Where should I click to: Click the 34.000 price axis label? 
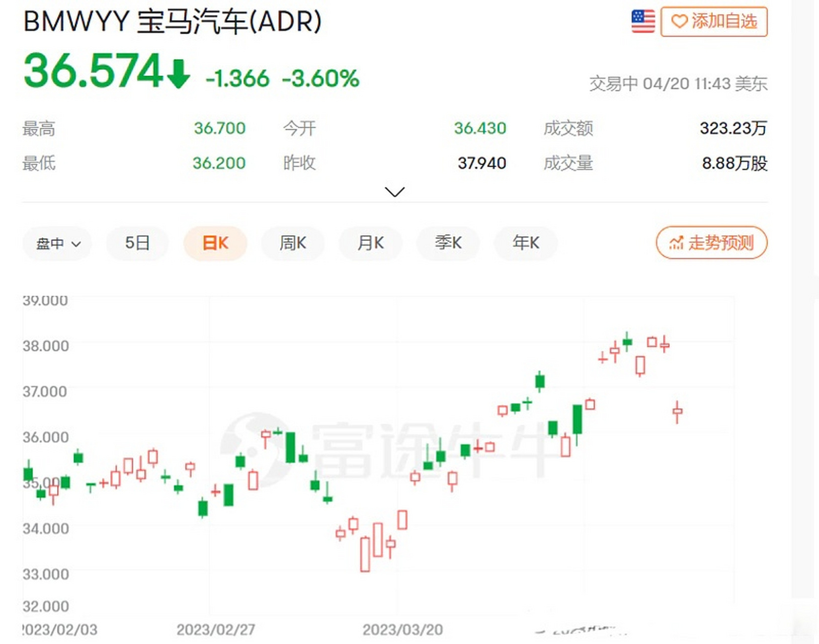[46, 528]
